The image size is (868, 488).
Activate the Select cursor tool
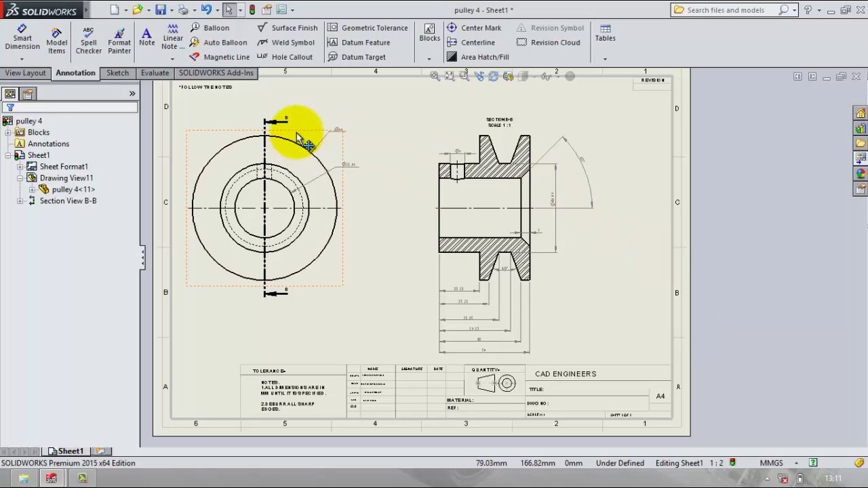click(x=229, y=9)
